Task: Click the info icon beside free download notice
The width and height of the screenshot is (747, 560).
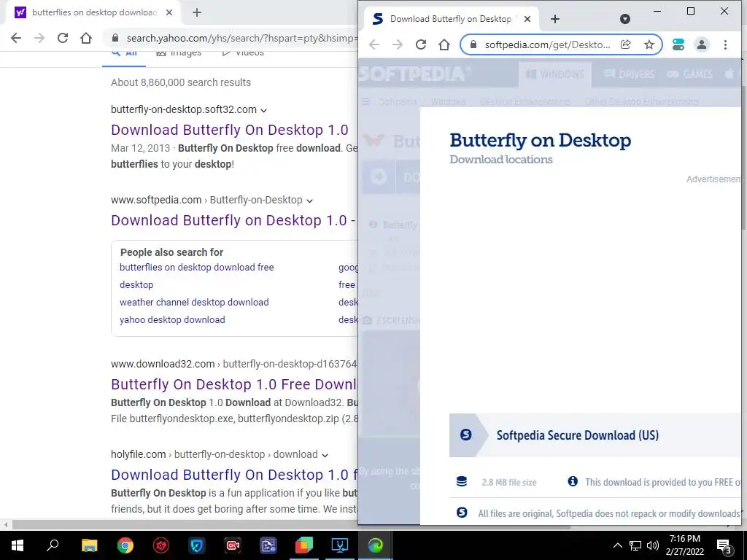Action: [573, 481]
